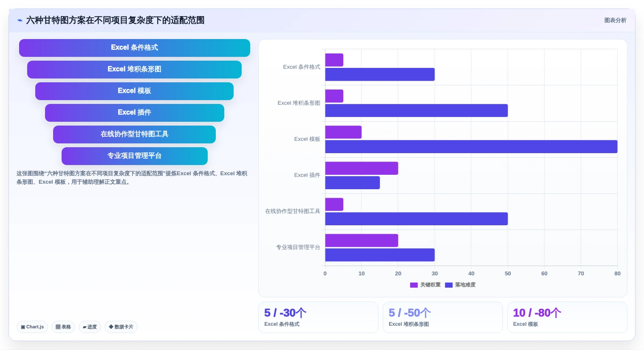Click the lightning icon beside the title
This screenshot has height=350, width=644.
[20, 20]
